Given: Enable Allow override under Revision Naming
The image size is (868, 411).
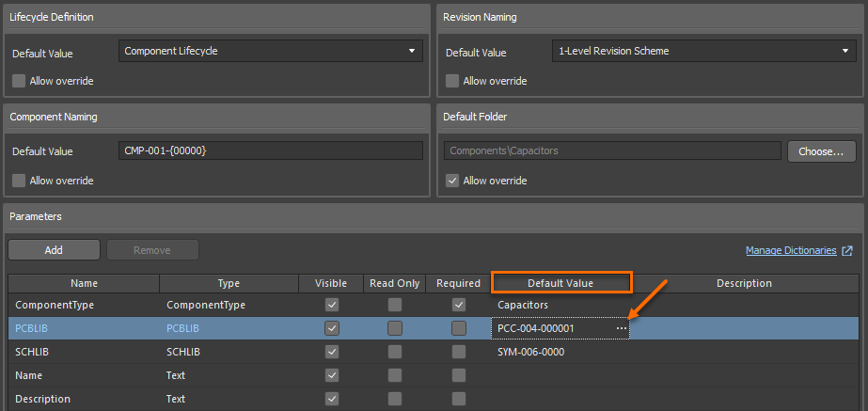Looking at the screenshot, I should coord(452,81).
